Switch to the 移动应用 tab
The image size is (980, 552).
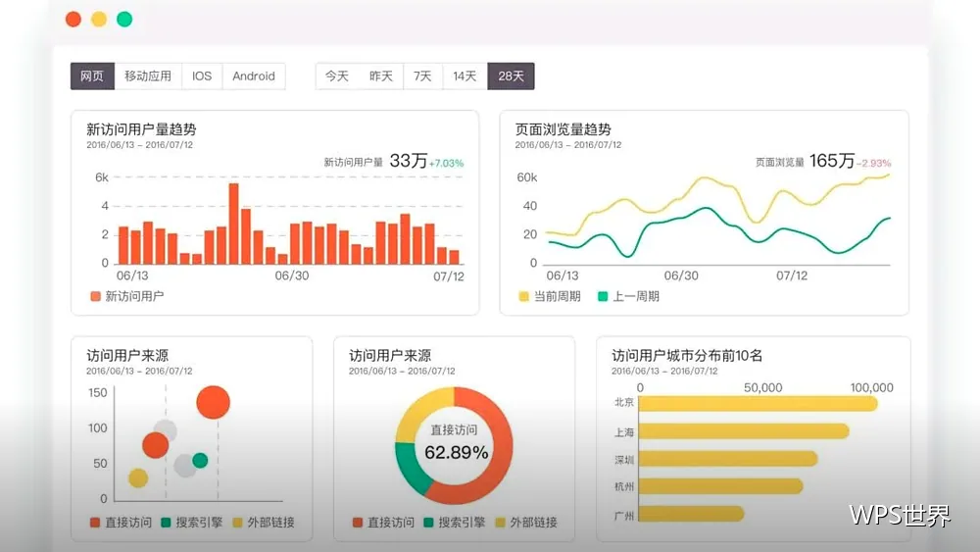pos(148,76)
